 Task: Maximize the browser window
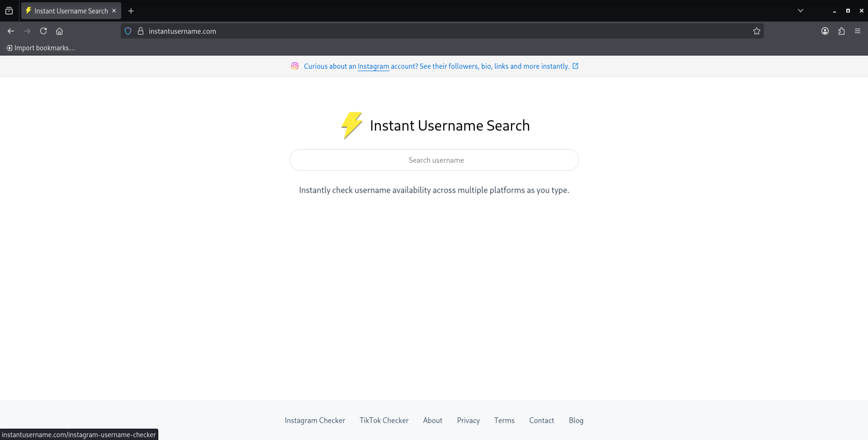tap(848, 11)
